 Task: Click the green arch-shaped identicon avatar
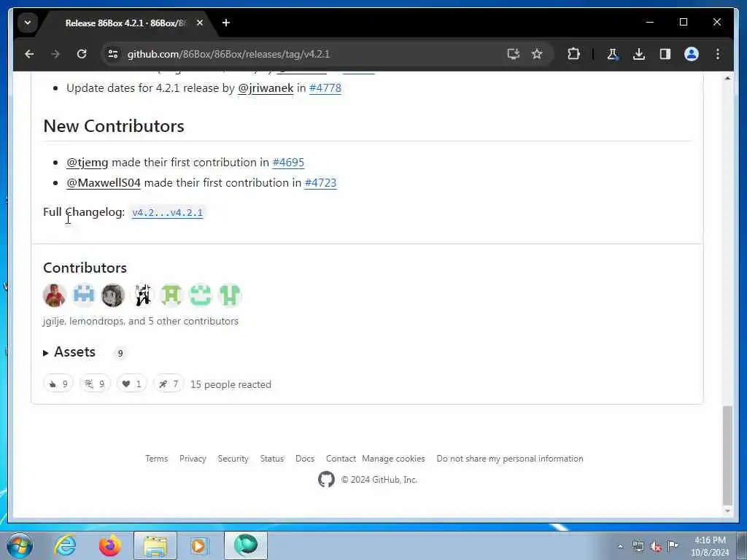[x=171, y=295]
